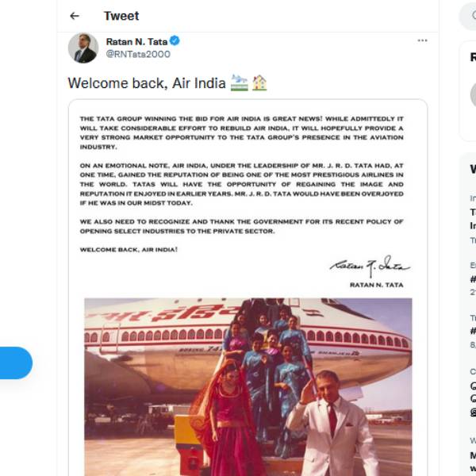Open the tweet's more options menu
Image resolution: width=476 pixels, height=476 pixels.
422,40
